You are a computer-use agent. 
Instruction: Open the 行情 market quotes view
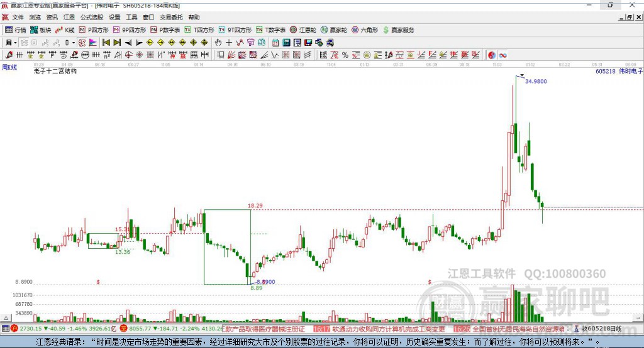15,30
